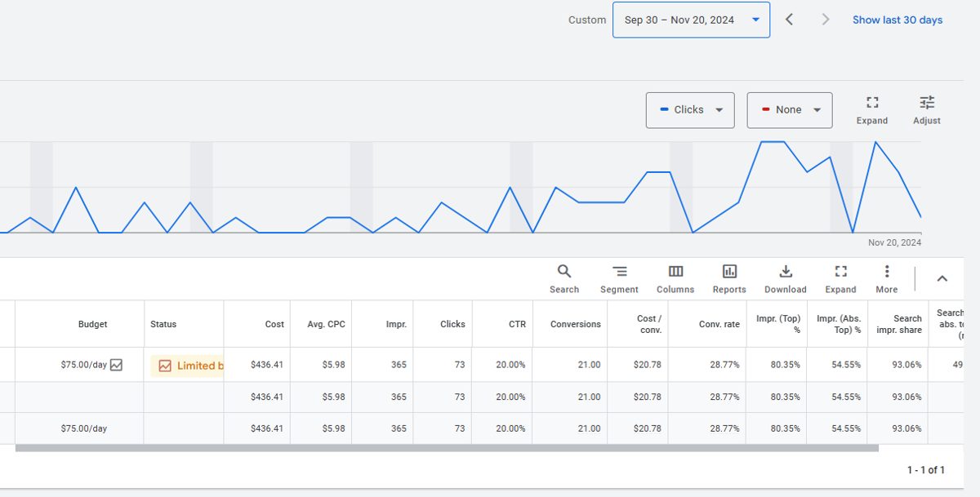Sort by the Impr. (Top) % column header
980x497 pixels.
pos(778,324)
